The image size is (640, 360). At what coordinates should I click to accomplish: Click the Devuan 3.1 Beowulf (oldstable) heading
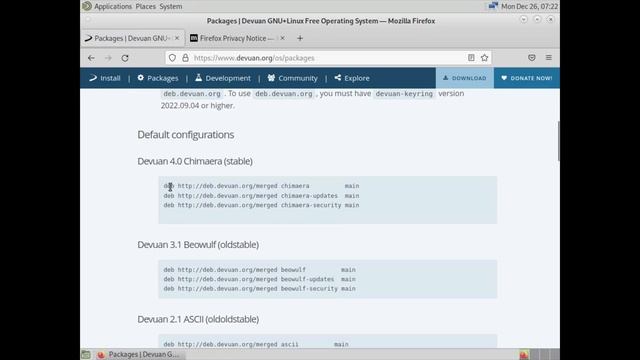click(198, 244)
